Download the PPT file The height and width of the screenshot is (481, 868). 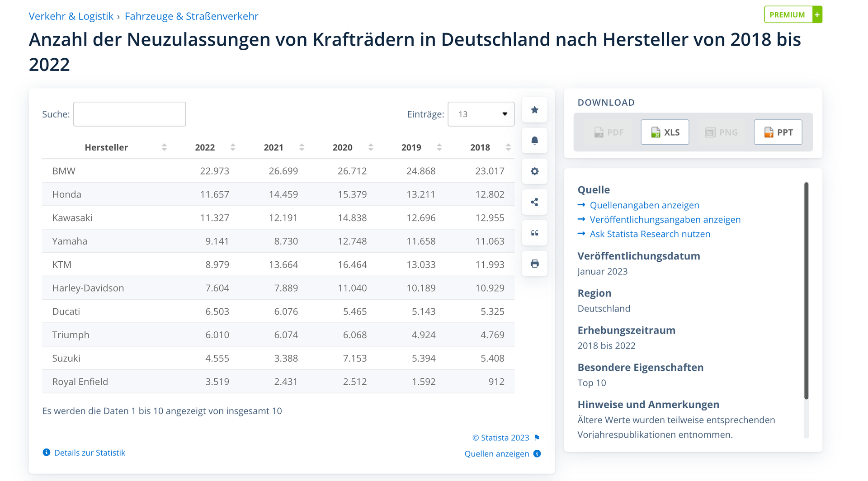[x=778, y=132]
